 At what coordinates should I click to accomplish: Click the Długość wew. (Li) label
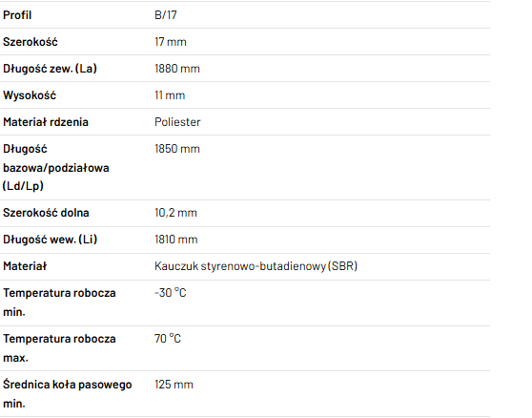pyautogui.click(x=51, y=240)
